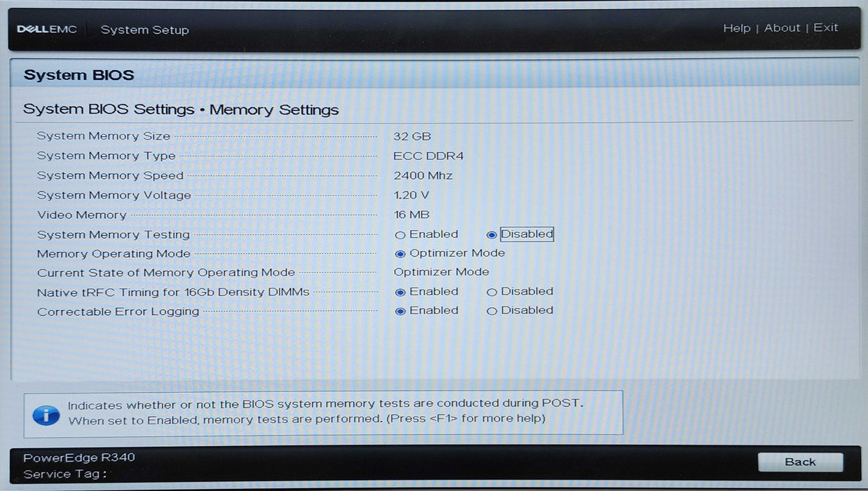Screen dimensions: 868x491
Task: Select the Correctable Error Logging label
Action: (118, 311)
